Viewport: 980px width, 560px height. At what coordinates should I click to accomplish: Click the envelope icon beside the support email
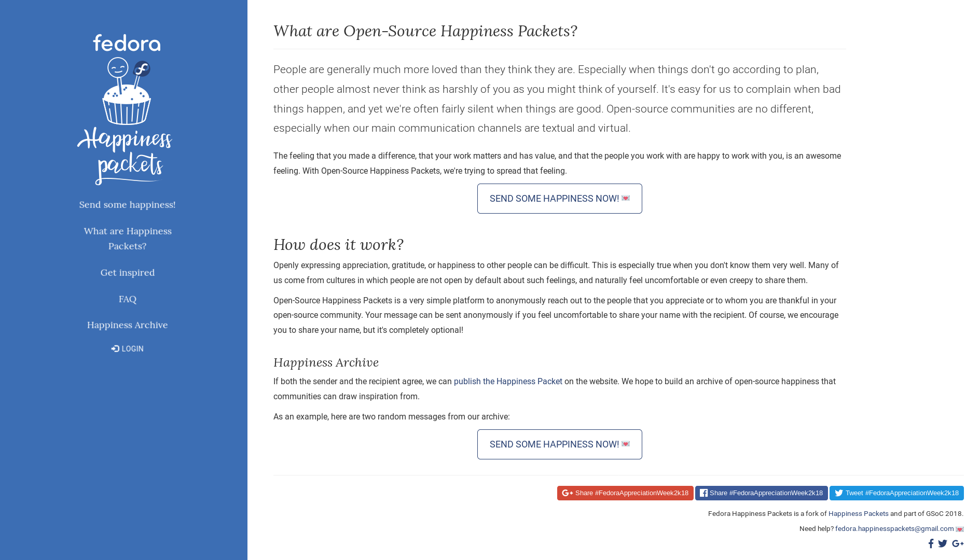[960, 529]
